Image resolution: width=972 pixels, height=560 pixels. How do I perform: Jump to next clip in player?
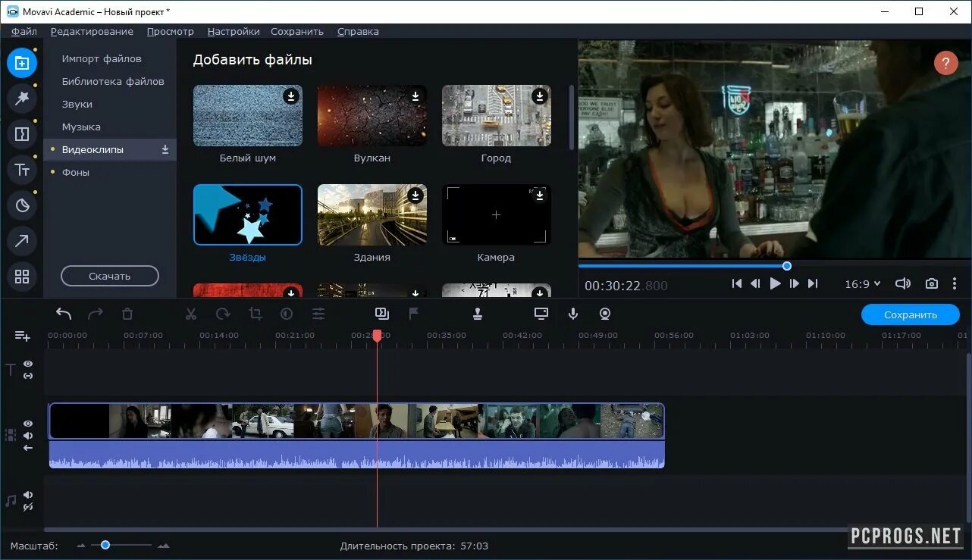coord(813,283)
